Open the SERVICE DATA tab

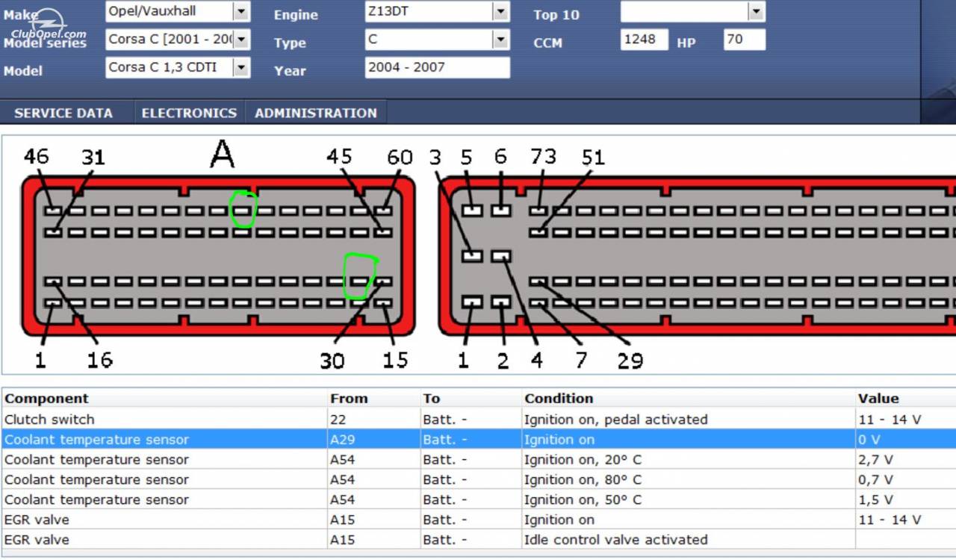pos(63,113)
